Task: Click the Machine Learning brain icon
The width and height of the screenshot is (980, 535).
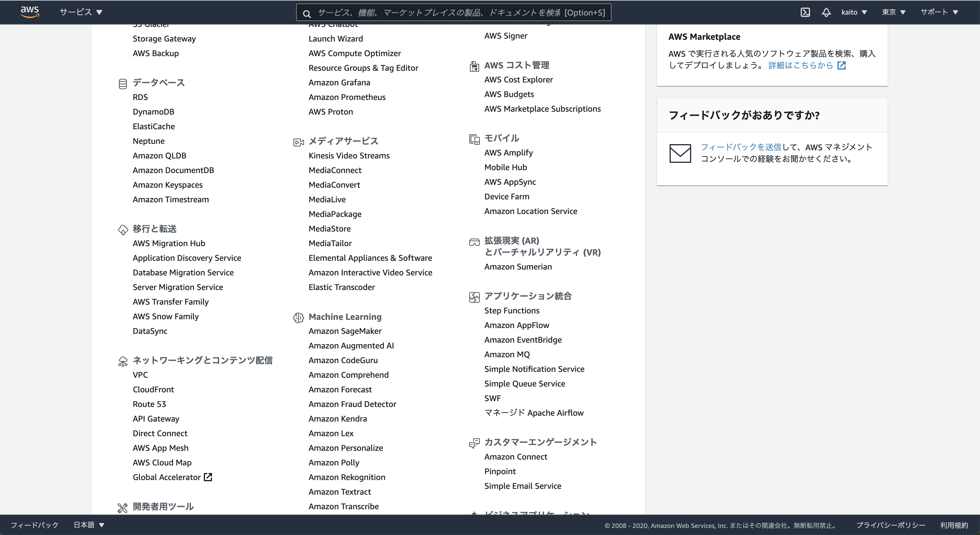Action: pyautogui.click(x=298, y=317)
